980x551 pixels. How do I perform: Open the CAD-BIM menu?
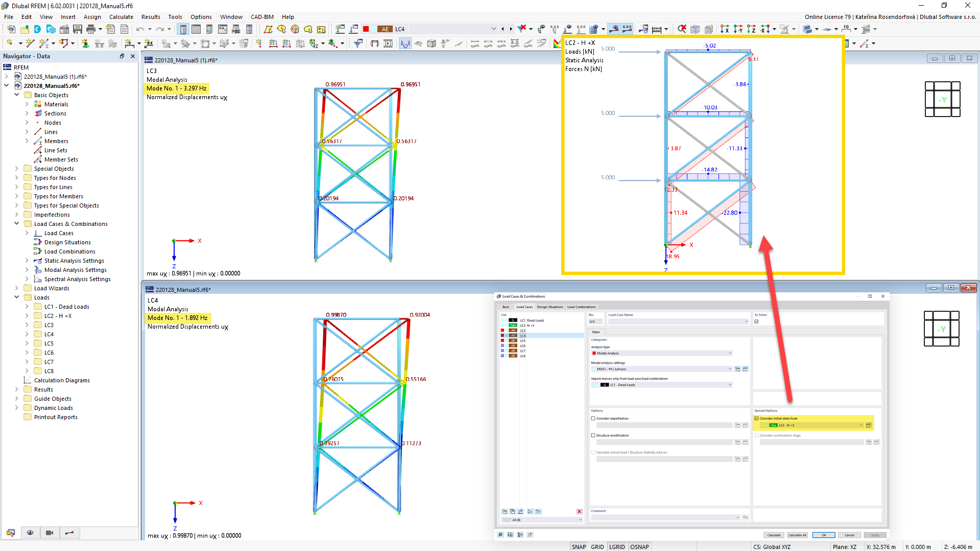pos(262,17)
